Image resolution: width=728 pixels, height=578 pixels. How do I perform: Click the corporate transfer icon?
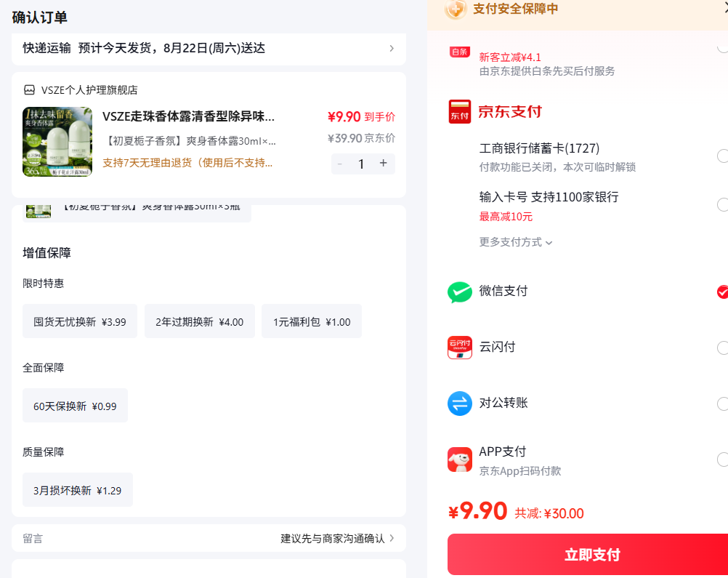click(x=460, y=404)
